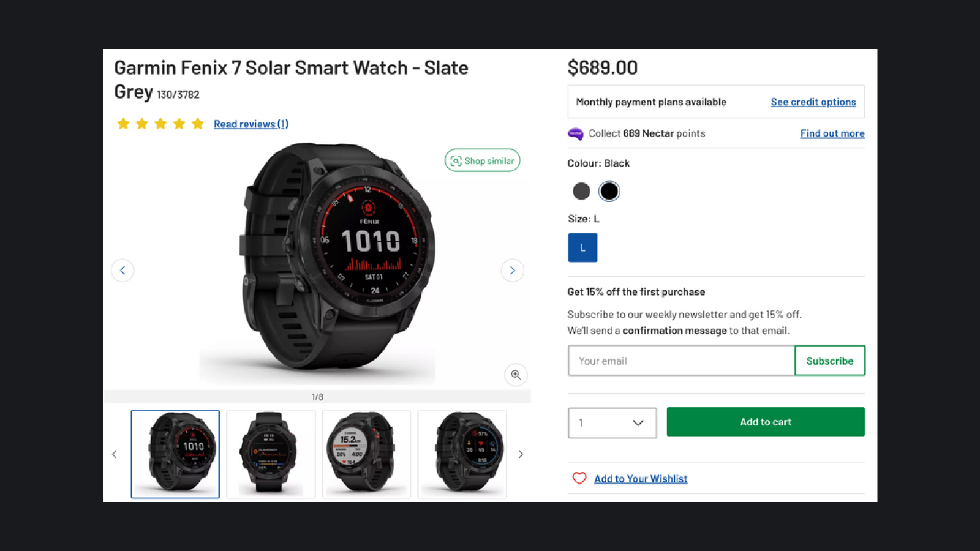
Task: Select the dark grey colour option
Action: point(581,191)
